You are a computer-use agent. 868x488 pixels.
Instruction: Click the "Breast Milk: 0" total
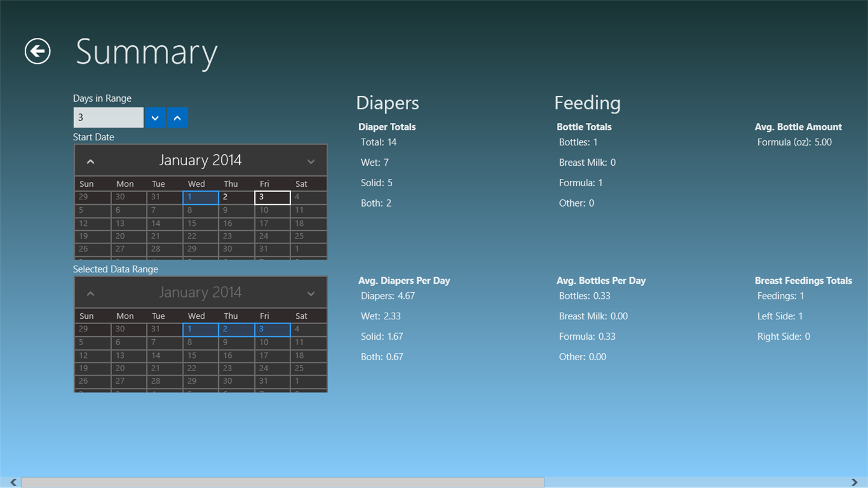(x=587, y=163)
